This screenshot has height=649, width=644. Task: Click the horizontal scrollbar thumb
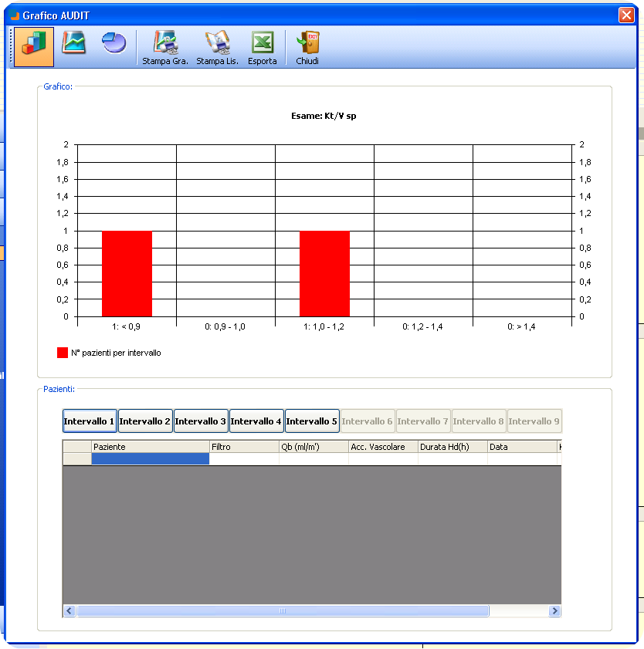(283, 610)
